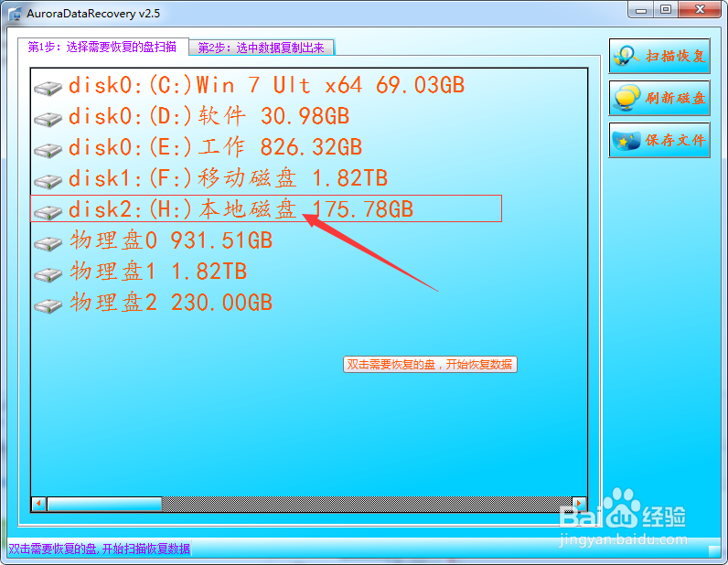This screenshot has height=565, width=728.
Task: Open the 第2步：选中数据复制出来 tab
Action: [262, 48]
